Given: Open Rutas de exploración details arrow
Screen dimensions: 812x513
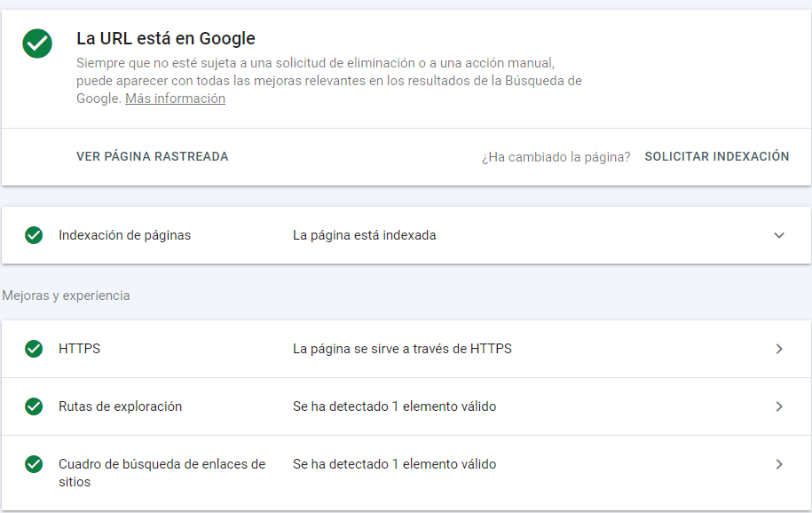Looking at the screenshot, I should pyautogui.click(x=779, y=406).
